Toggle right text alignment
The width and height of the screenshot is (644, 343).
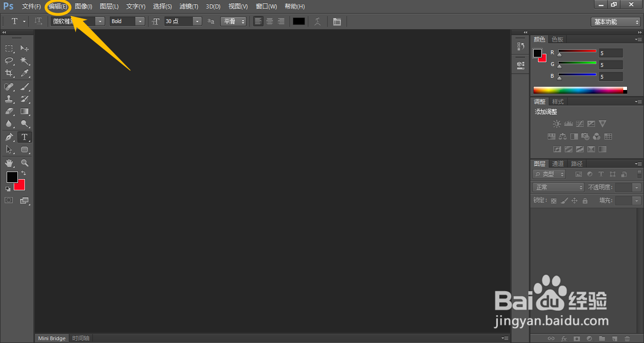click(281, 21)
